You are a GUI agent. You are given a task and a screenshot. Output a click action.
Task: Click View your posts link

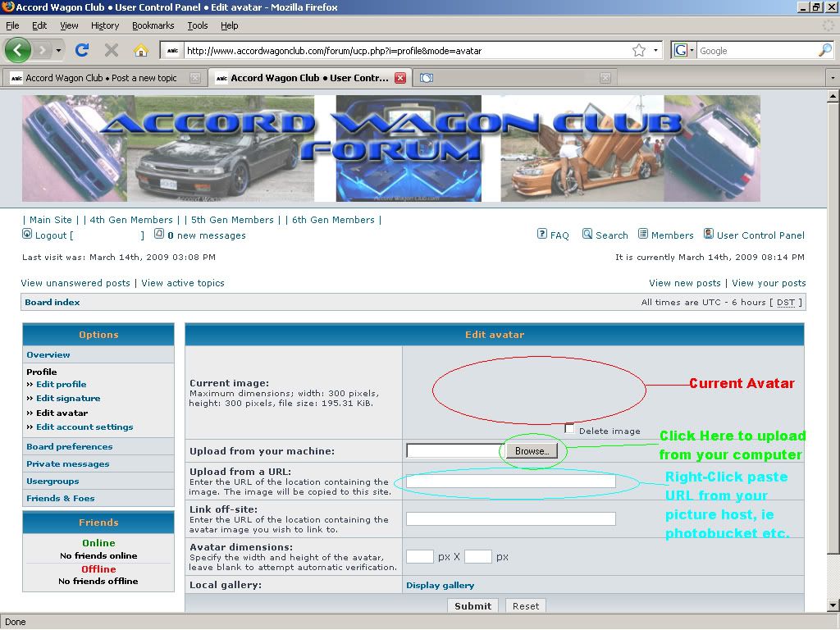(769, 283)
